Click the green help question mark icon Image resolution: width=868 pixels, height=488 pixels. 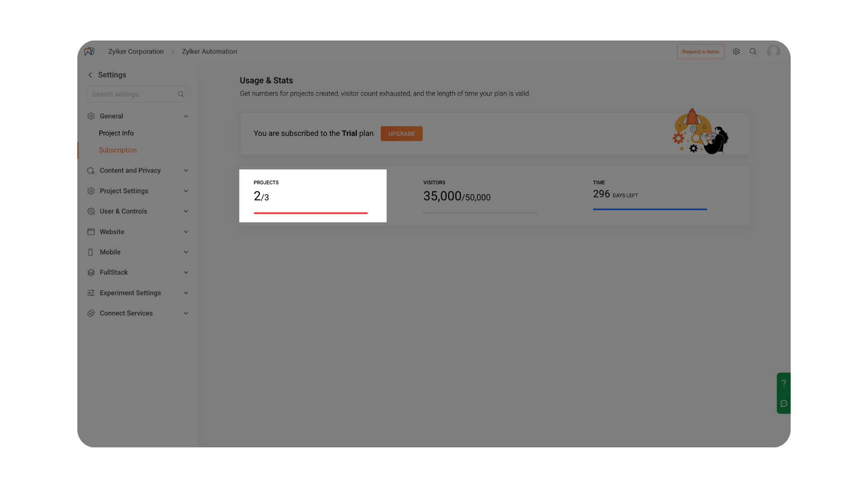coord(783,383)
